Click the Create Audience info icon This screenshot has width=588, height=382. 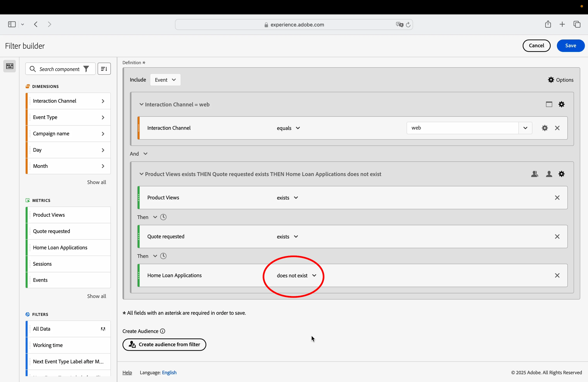coord(163,331)
